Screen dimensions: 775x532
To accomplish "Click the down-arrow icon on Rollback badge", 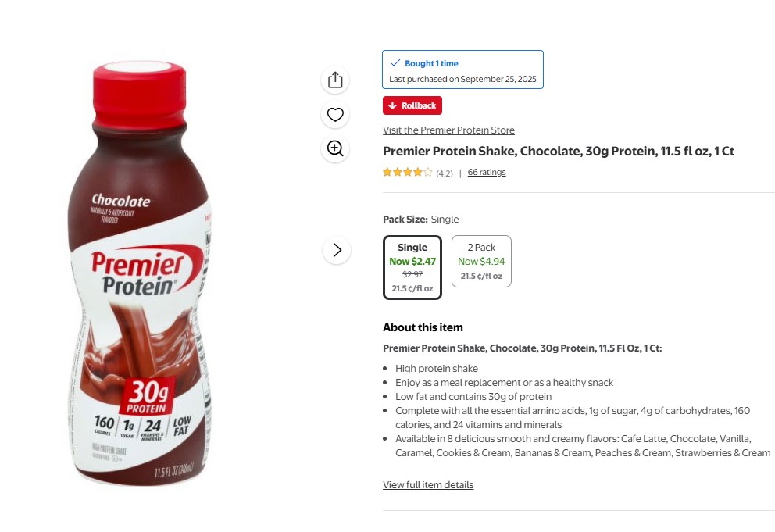I will [392, 105].
